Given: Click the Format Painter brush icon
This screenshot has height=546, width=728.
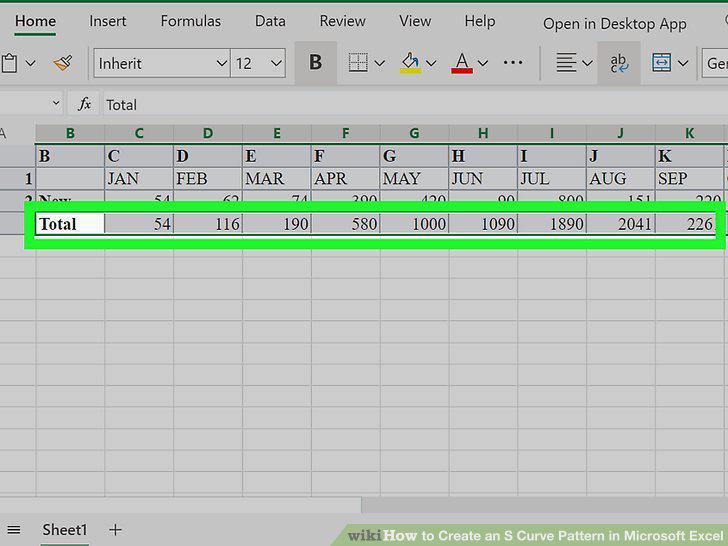Looking at the screenshot, I should tap(63, 63).
